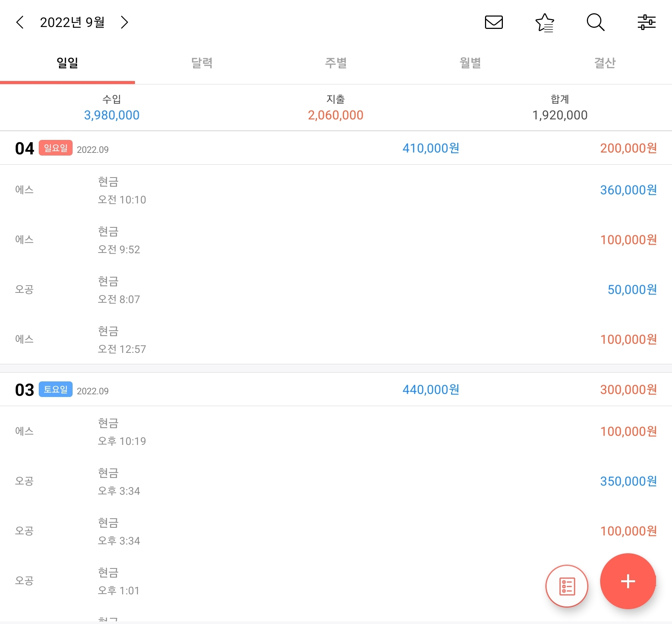Image resolution: width=672 pixels, height=624 pixels.
Task: Open the round list memo button
Action: click(x=567, y=586)
